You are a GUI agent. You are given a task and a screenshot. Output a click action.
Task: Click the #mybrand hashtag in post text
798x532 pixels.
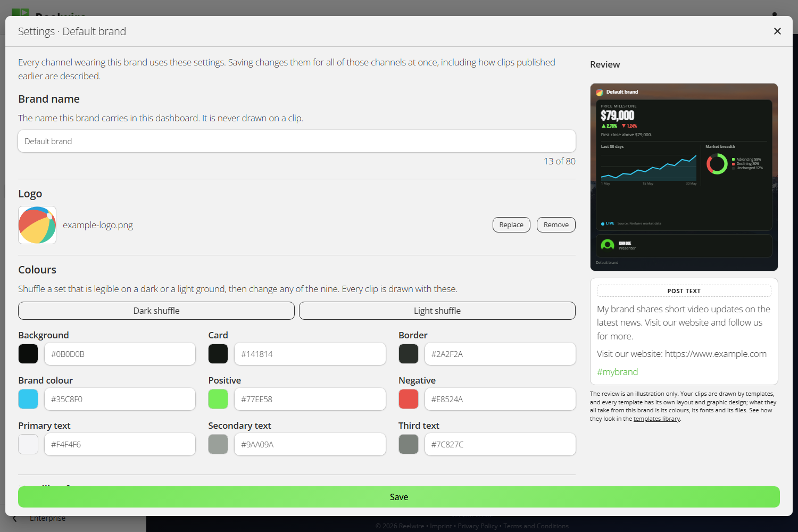(617, 372)
